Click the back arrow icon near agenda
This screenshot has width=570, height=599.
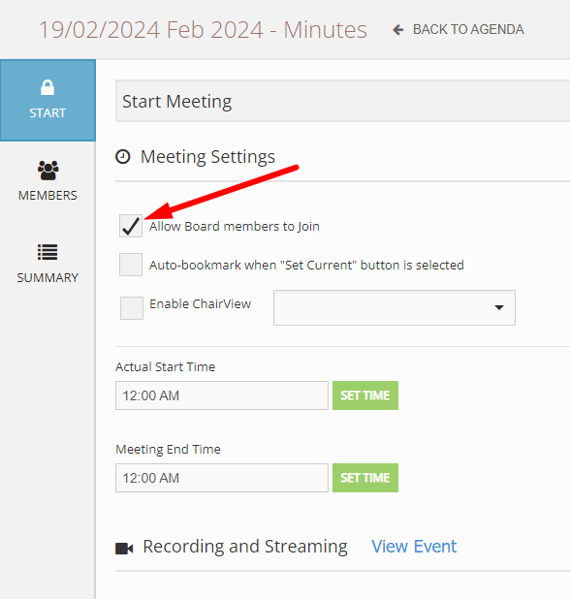click(x=398, y=30)
